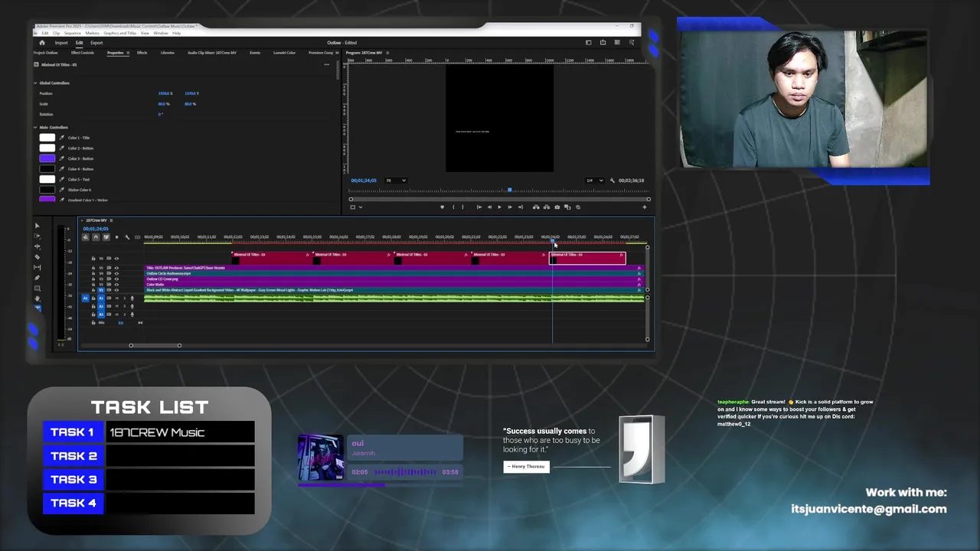Open the Fit zoom level dropdown
Image resolution: width=980 pixels, height=551 pixels.
coord(396,181)
